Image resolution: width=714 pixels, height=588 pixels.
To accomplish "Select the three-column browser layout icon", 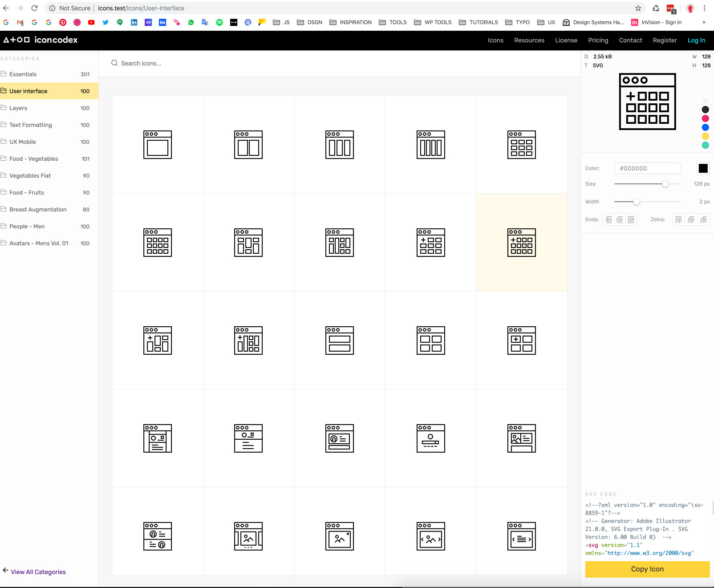I will coord(340,145).
